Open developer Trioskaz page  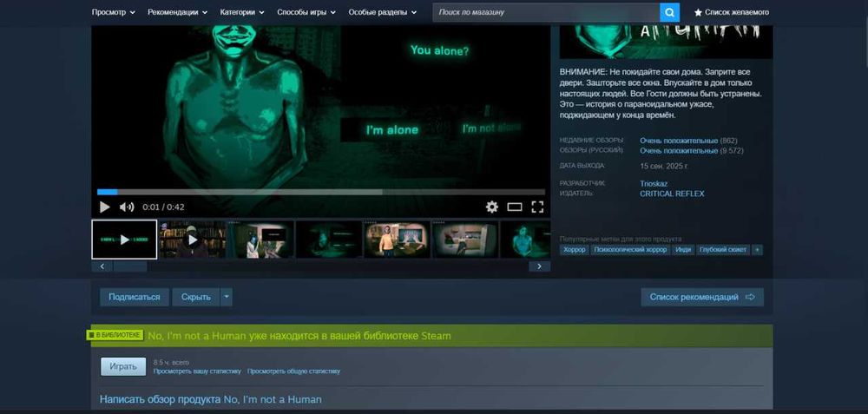coord(654,184)
